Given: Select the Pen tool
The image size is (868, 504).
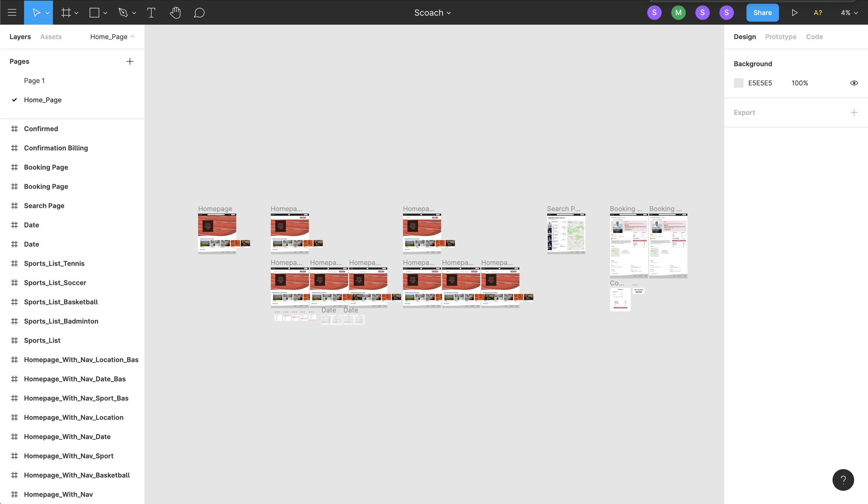Looking at the screenshot, I should [x=123, y=13].
